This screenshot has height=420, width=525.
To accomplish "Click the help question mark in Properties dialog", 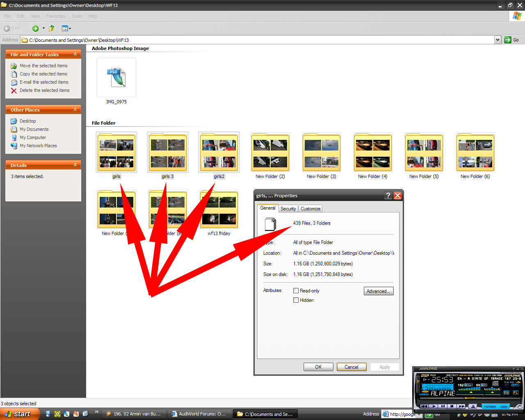I will tap(388, 196).
